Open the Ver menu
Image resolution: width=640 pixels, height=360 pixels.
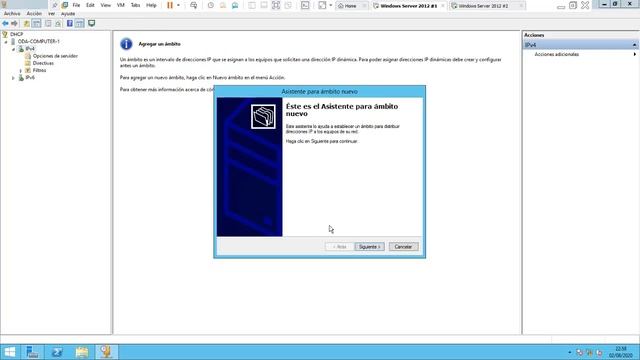click(x=51, y=13)
